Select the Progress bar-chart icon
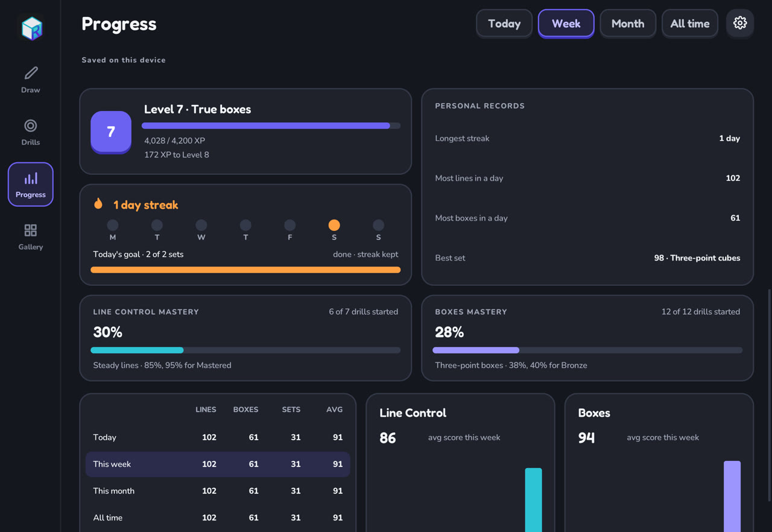This screenshot has height=532, width=772. point(31,178)
